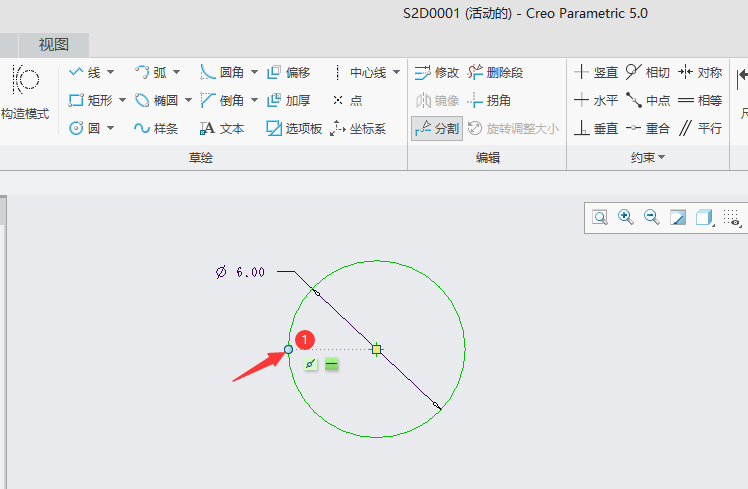Screen dimensions: 748x489
Task: Select the Line (线) sketch tool
Action: pyautogui.click(x=84, y=73)
